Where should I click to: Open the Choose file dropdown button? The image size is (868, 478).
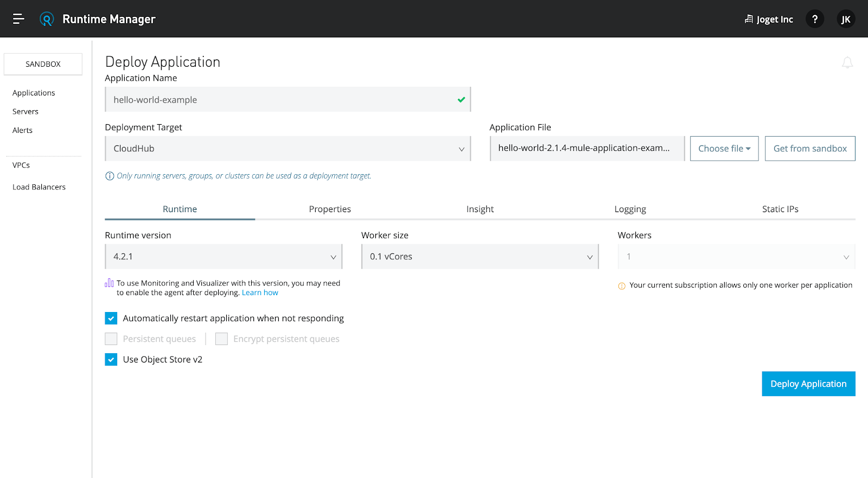pyautogui.click(x=724, y=149)
